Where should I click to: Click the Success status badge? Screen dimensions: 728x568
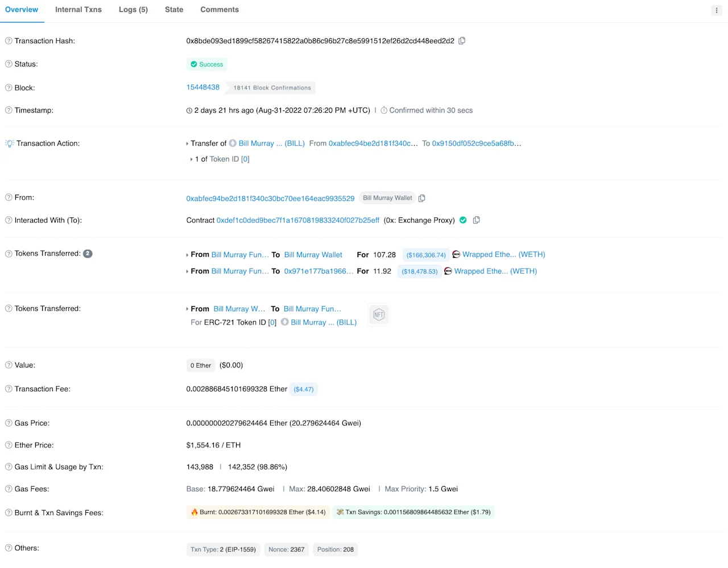pos(207,64)
